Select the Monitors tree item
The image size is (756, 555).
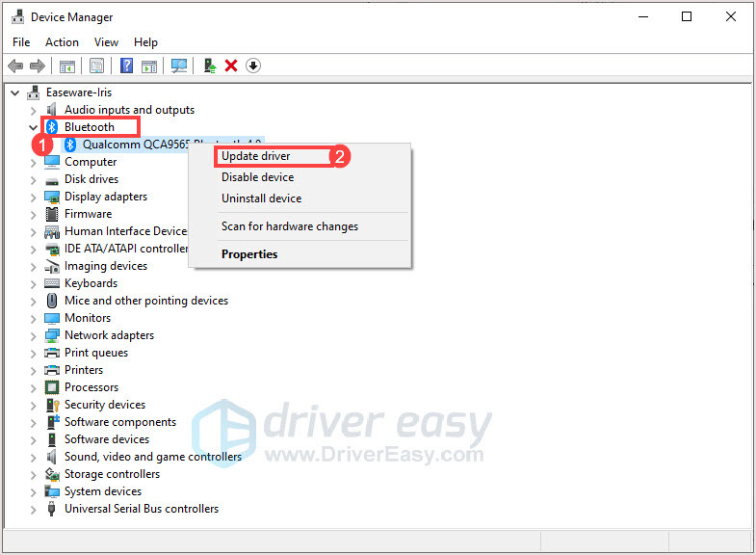coord(87,318)
